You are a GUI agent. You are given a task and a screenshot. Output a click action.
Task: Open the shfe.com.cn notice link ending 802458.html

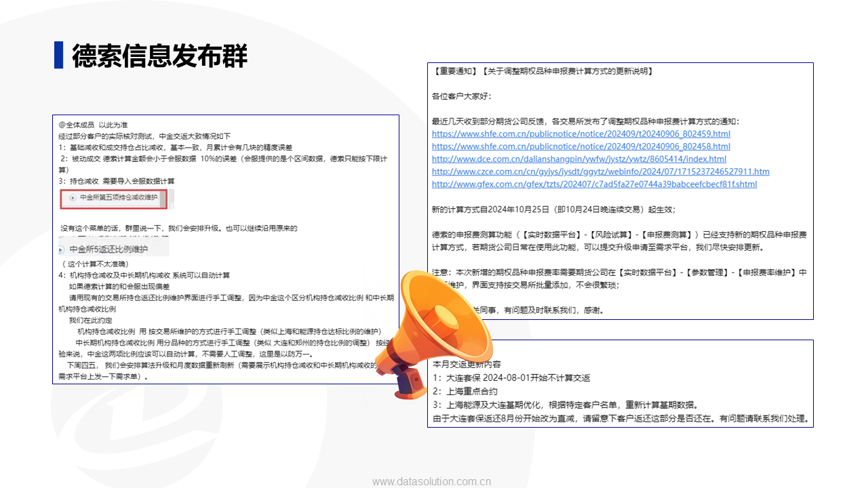pyautogui.click(x=581, y=146)
